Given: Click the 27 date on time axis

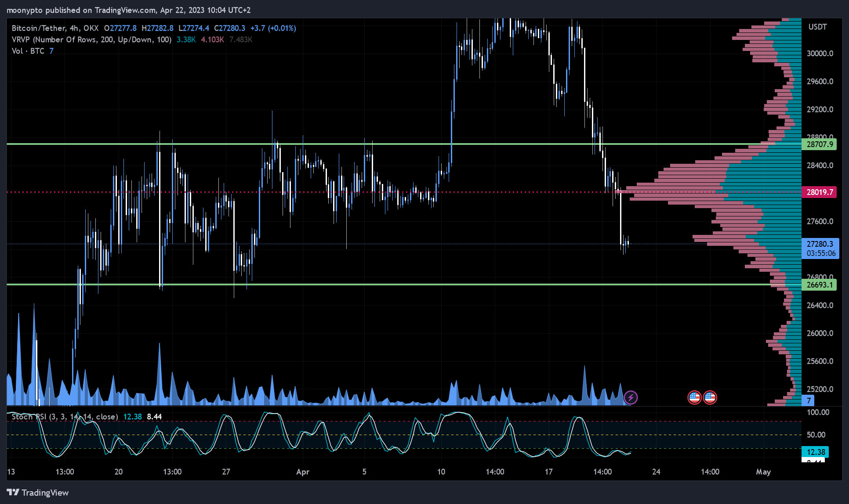Looking at the screenshot, I should (226, 472).
